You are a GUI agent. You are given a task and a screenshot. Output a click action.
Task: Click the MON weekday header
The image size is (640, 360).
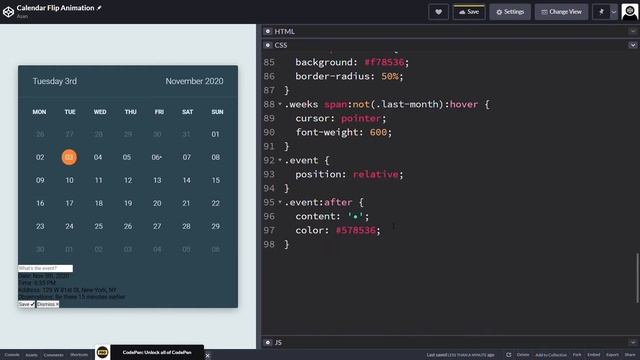coord(40,112)
